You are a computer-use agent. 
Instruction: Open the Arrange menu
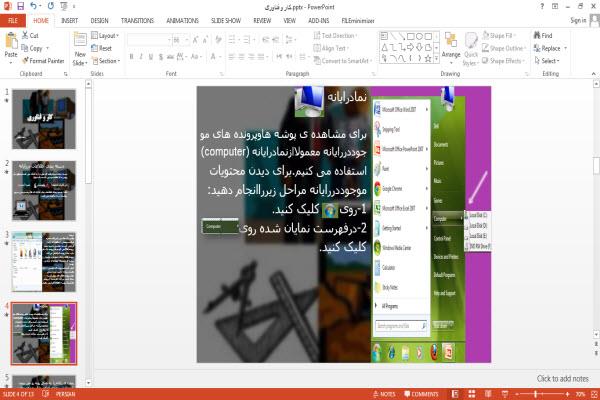pyautogui.click(x=451, y=46)
